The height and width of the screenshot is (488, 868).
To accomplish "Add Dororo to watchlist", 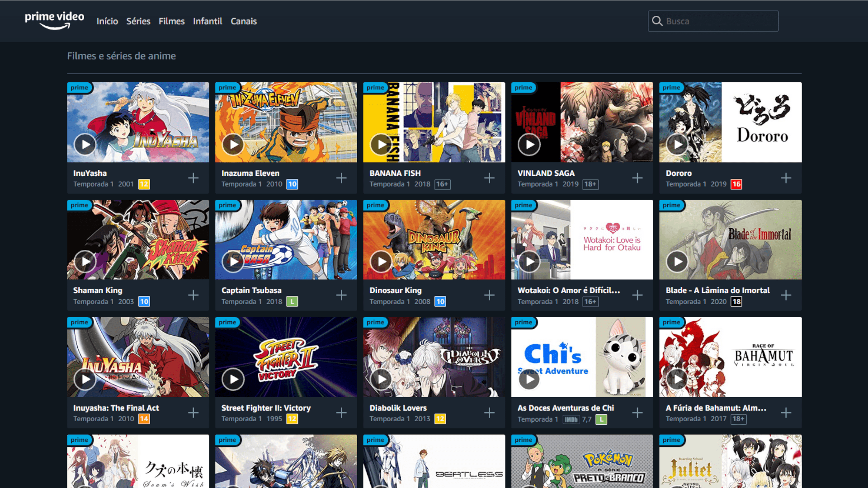I will coord(786,178).
